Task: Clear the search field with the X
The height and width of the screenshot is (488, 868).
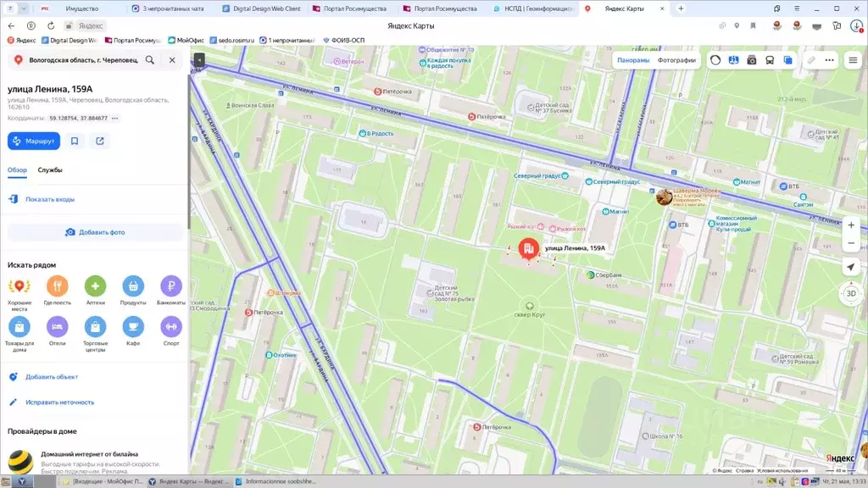Action: [x=172, y=60]
